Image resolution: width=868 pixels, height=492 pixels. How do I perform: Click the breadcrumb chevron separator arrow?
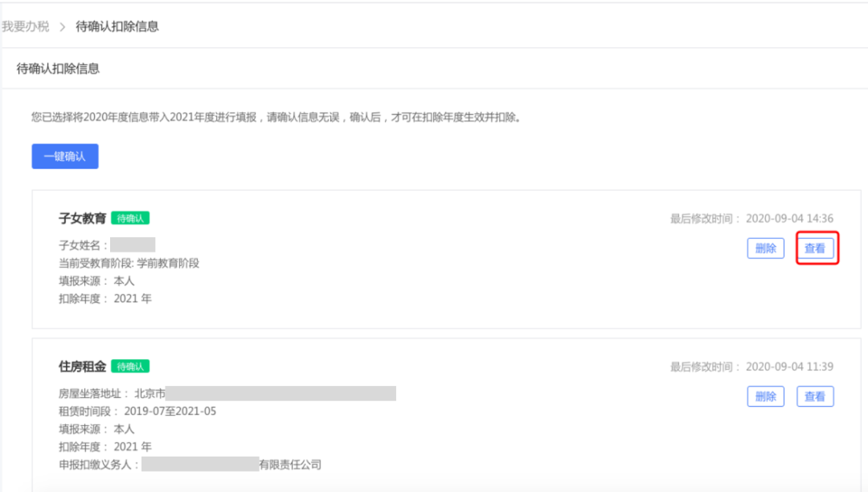coord(63,27)
